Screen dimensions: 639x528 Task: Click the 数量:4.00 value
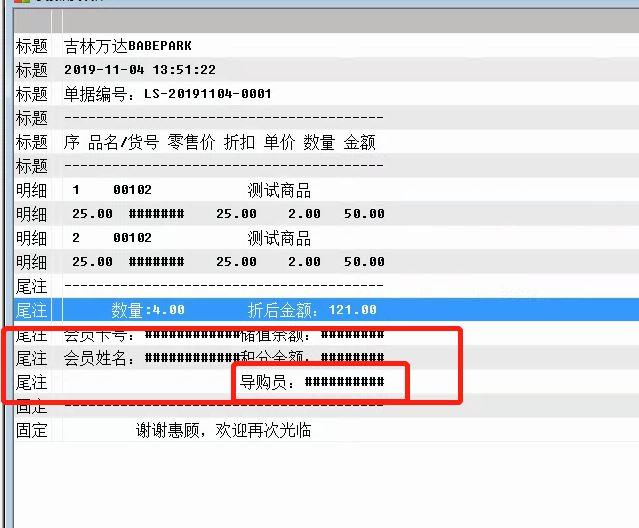pyautogui.click(x=148, y=310)
